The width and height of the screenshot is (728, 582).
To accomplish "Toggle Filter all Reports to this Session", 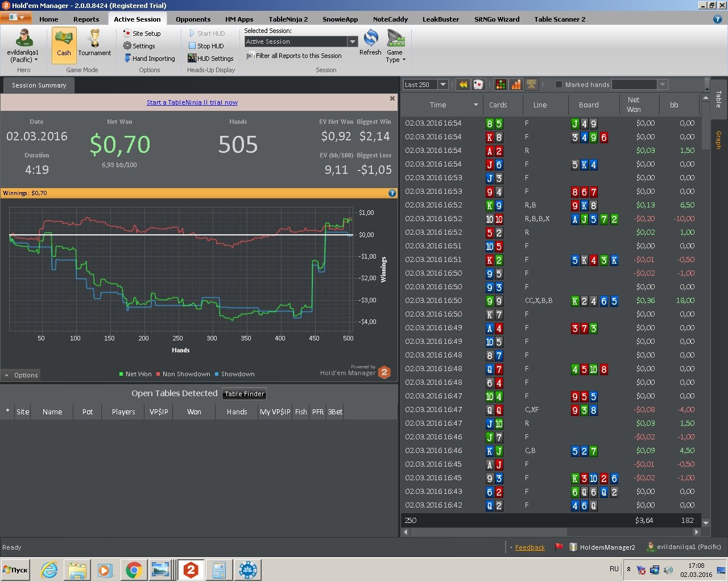I will point(293,56).
